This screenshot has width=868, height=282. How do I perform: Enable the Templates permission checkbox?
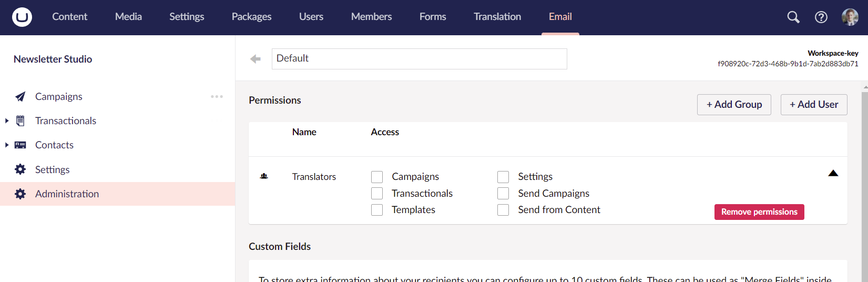[x=377, y=210]
